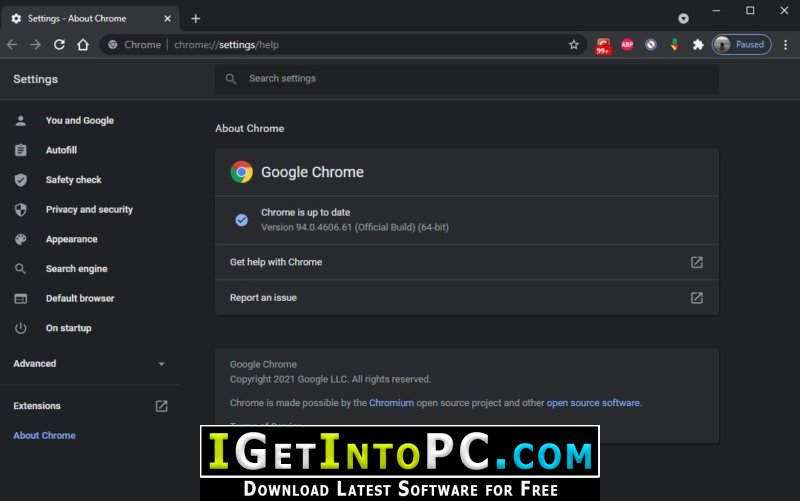Open the Paused profile button

741,45
